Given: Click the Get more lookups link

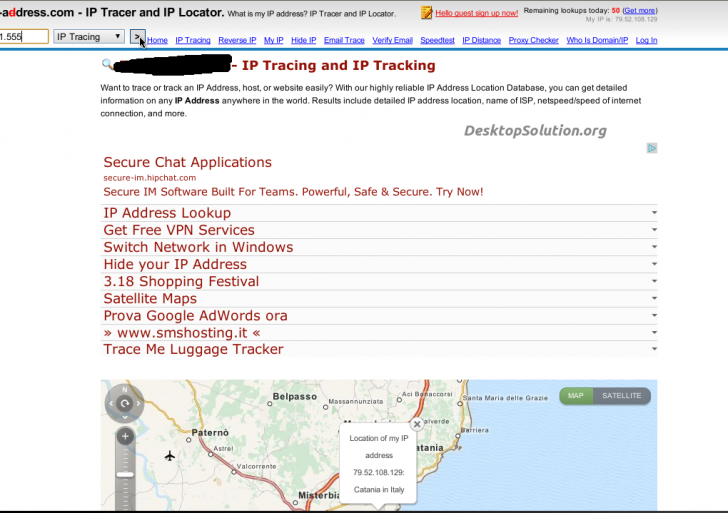Looking at the screenshot, I should point(640,10).
